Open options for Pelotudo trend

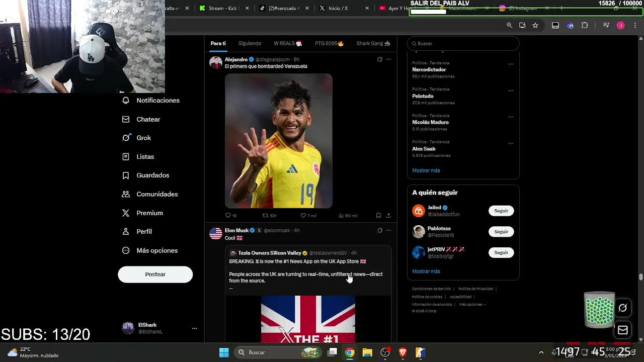[511, 91]
